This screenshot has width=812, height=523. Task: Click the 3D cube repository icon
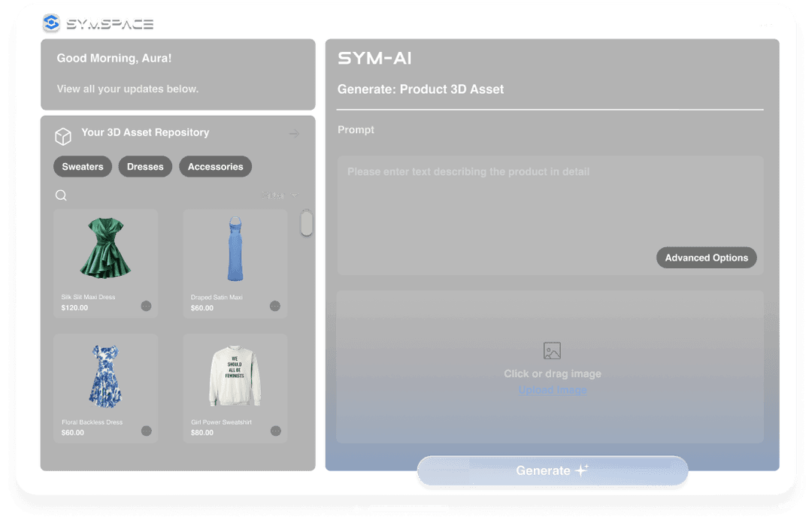pyautogui.click(x=63, y=136)
